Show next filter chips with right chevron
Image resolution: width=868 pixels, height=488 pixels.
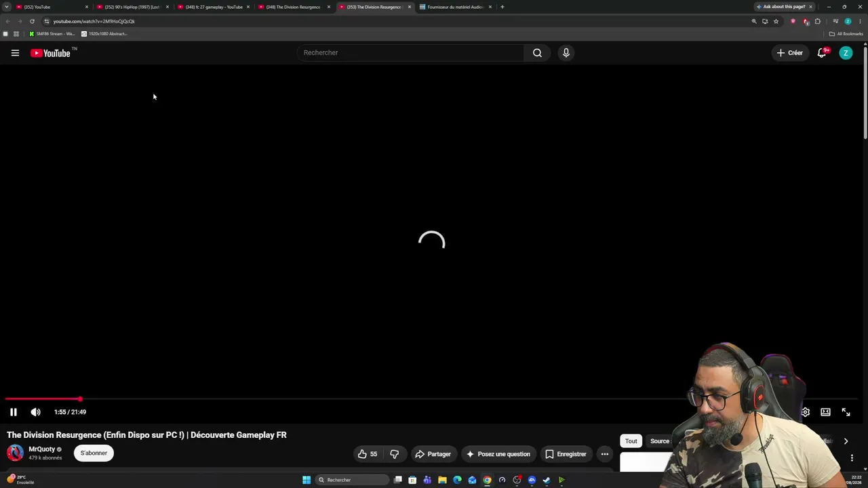click(x=846, y=441)
